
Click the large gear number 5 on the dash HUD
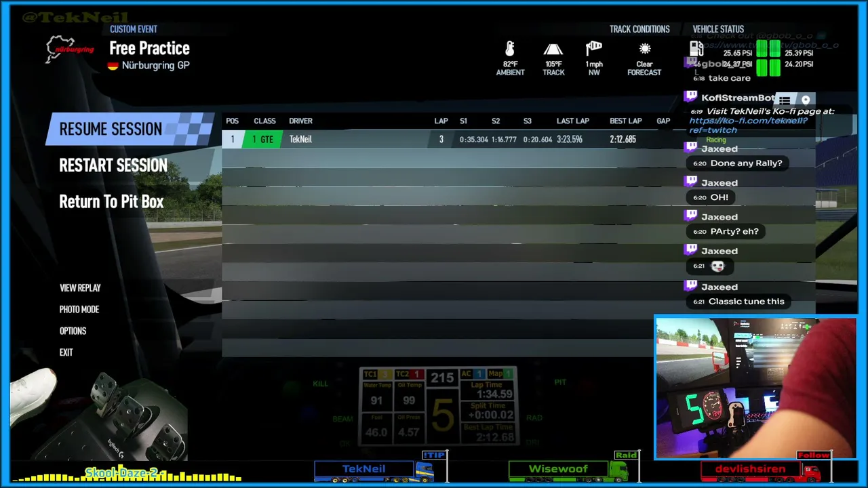pos(442,415)
